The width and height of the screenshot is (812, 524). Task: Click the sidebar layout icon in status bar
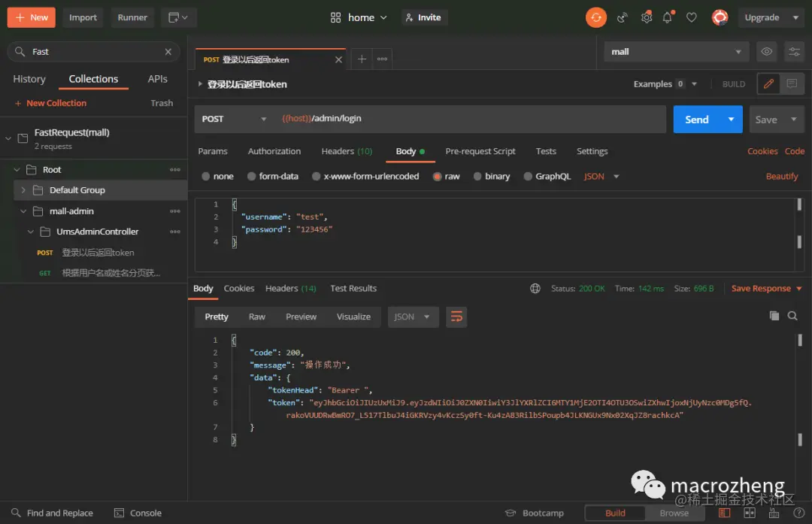pyautogui.click(x=725, y=513)
